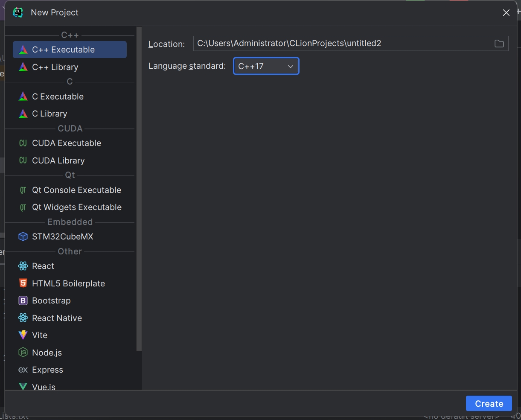Screen dimensions: 521x420
Task: Pick the CUDA Library icon
Action: [23, 160]
